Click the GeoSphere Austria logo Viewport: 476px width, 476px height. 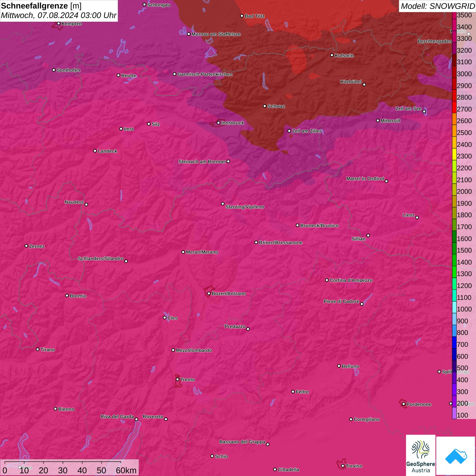pos(421,455)
